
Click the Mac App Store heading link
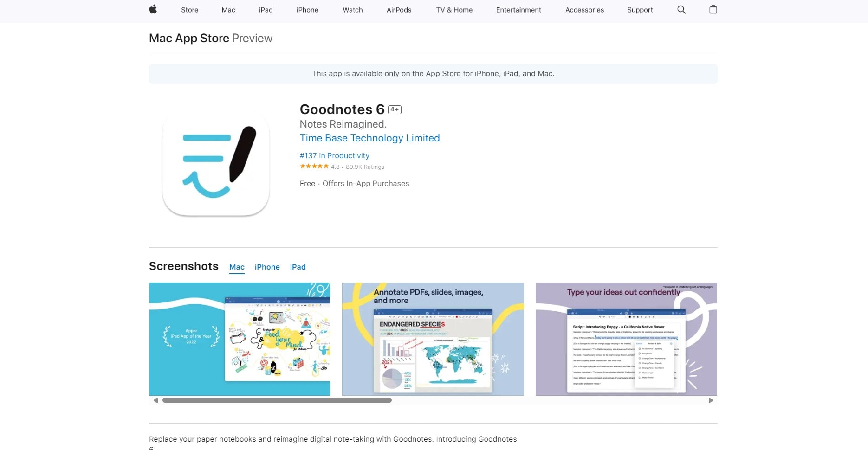(189, 39)
